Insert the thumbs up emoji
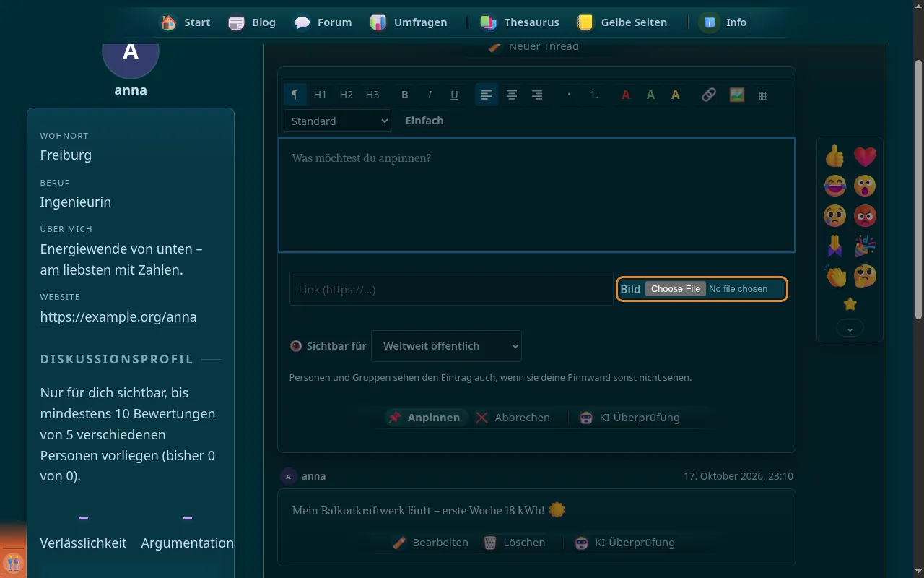The height and width of the screenshot is (578, 924). 835,156
